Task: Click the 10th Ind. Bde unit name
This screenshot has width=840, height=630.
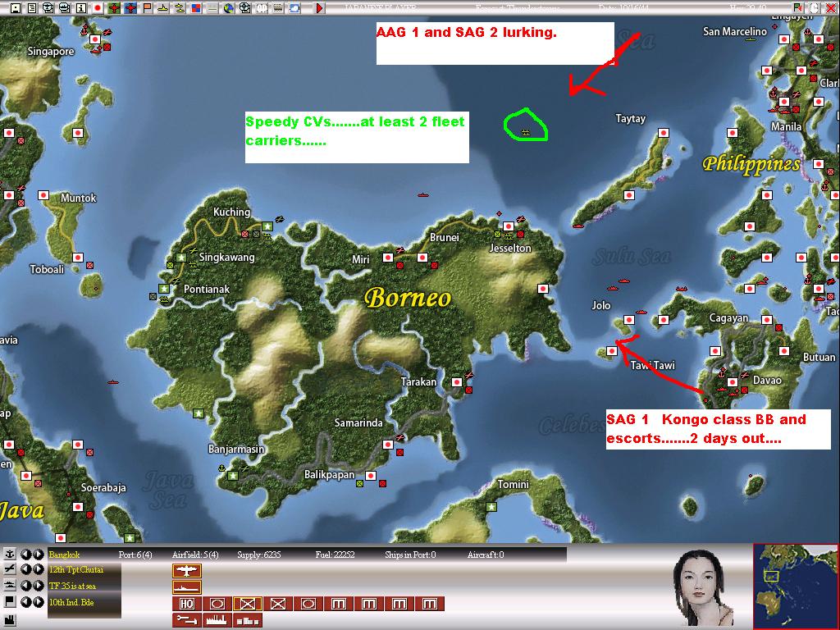Action: point(71,602)
